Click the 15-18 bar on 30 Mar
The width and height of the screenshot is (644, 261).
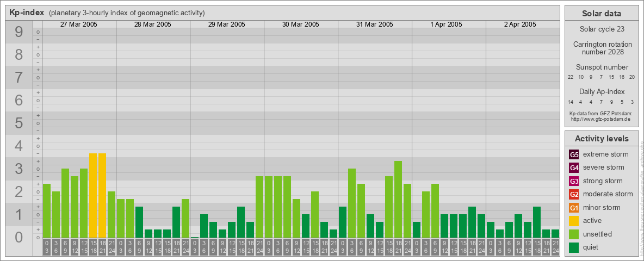(x=314, y=215)
